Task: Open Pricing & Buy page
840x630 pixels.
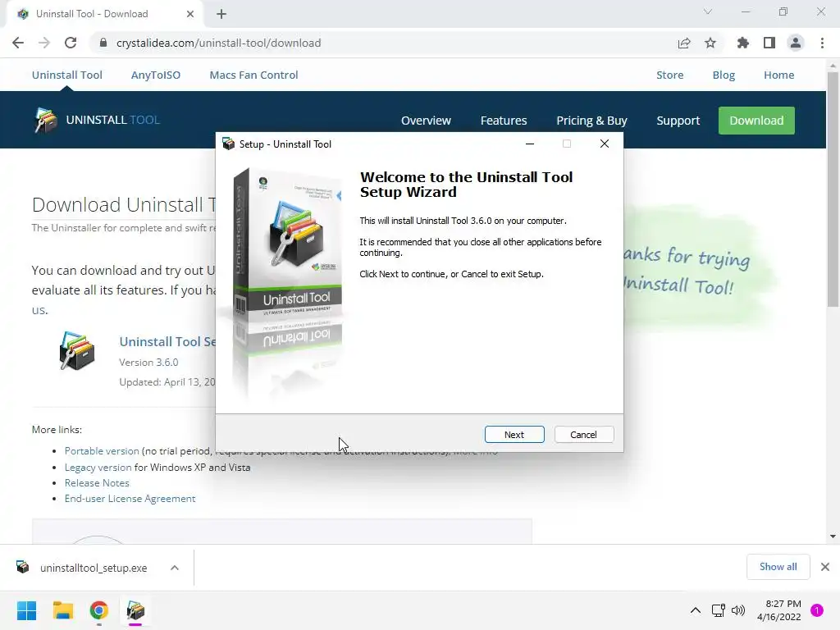Action: pyautogui.click(x=591, y=121)
